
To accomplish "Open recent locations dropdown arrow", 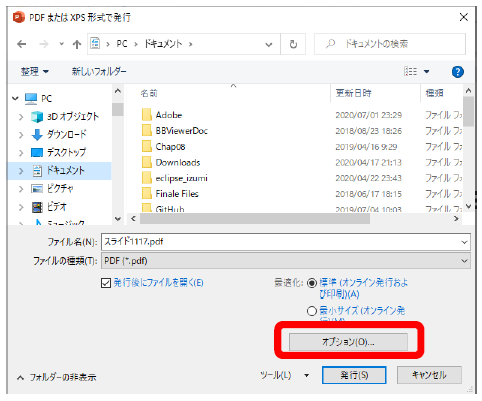I will [x=61, y=44].
